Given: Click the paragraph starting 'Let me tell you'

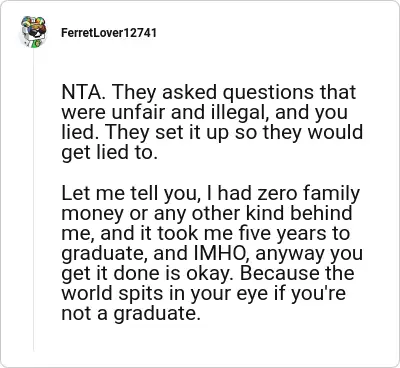Looking at the screenshot, I should pos(212,253).
